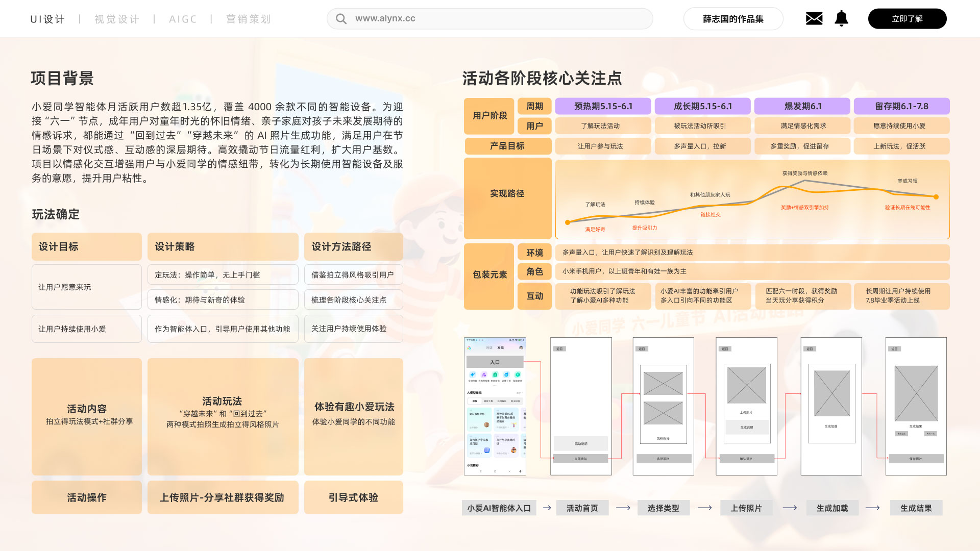Click arrow between 选择类型 and 上传照片
Viewport: 980px width, 551px height.
tap(704, 508)
